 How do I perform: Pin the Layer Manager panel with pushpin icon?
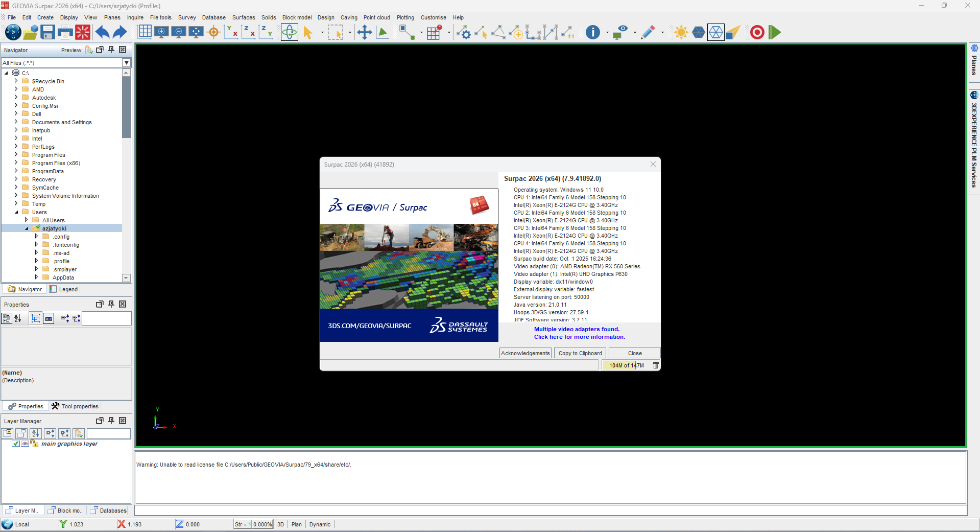pyautogui.click(x=111, y=420)
